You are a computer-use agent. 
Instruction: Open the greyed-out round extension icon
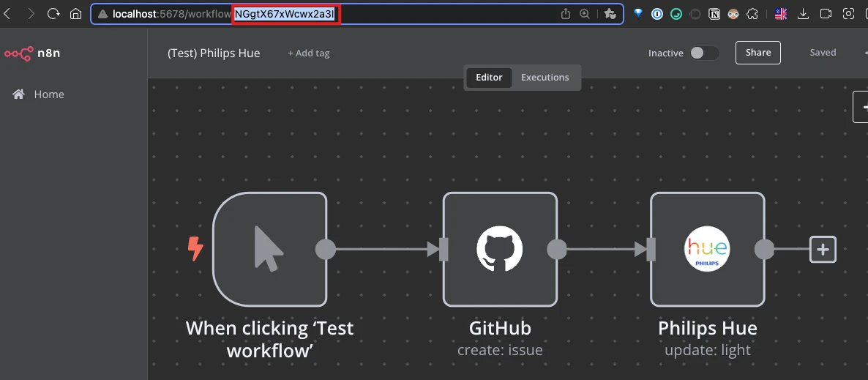[695, 15]
